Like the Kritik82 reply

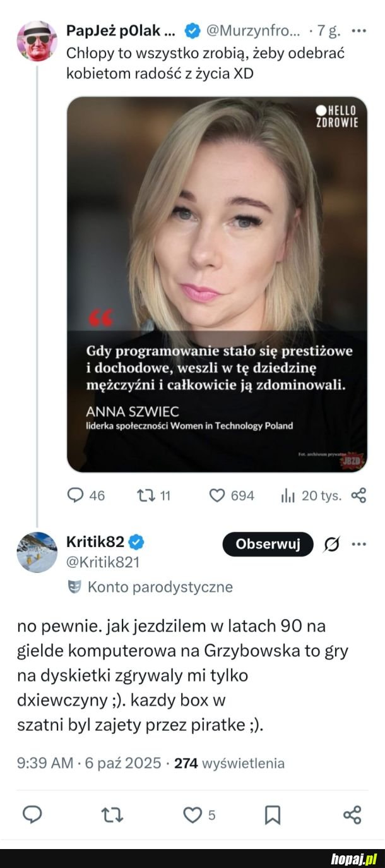click(x=192, y=815)
